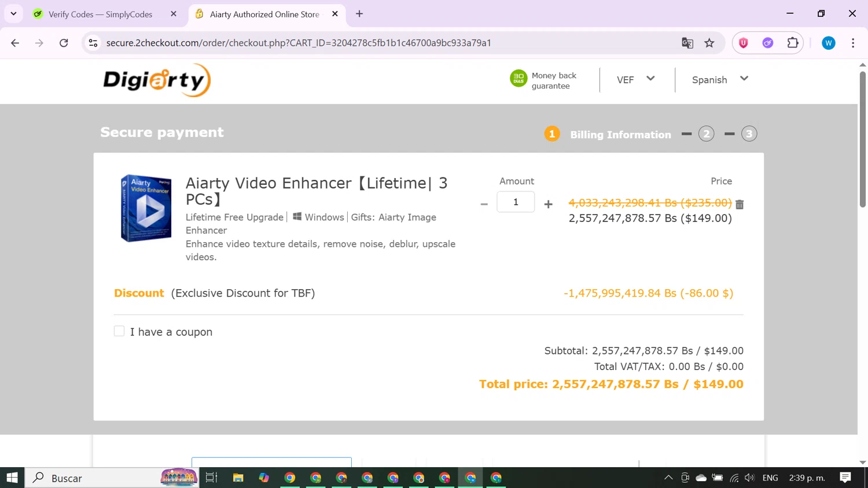Viewport: 868px width, 488px height.
Task: Click the amount quantity input field
Action: (516, 202)
